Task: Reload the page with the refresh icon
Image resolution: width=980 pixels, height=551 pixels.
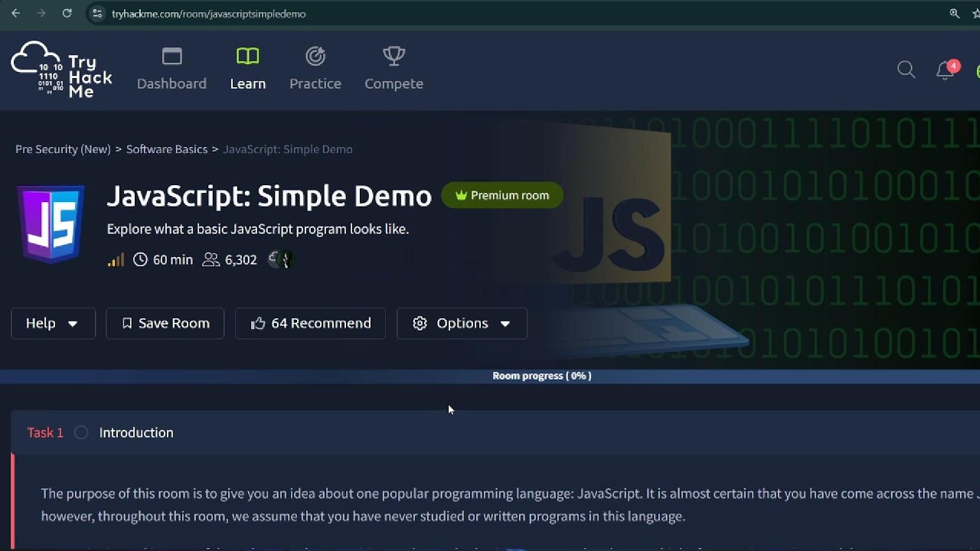Action: tap(67, 13)
